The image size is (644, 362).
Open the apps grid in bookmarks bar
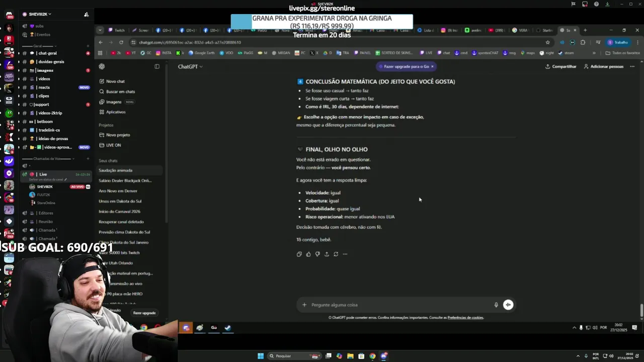click(x=101, y=53)
